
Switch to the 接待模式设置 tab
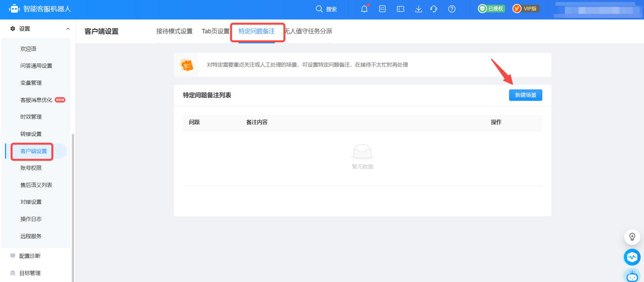coord(175,31)
